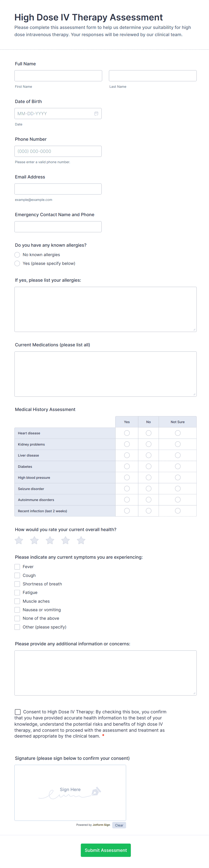This screenshot has height=868, width=209.
Task: Mark No for Seizure disorder
Action: (148, 489)
